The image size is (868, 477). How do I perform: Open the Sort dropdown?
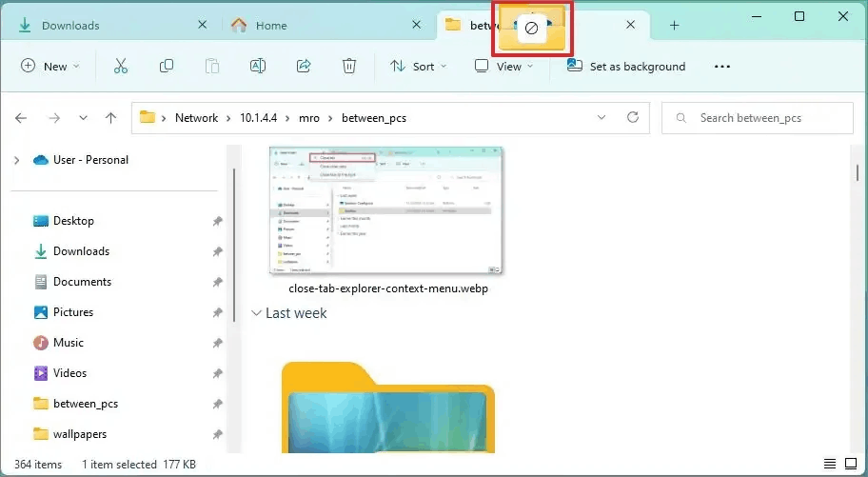(x=419, y=67)
